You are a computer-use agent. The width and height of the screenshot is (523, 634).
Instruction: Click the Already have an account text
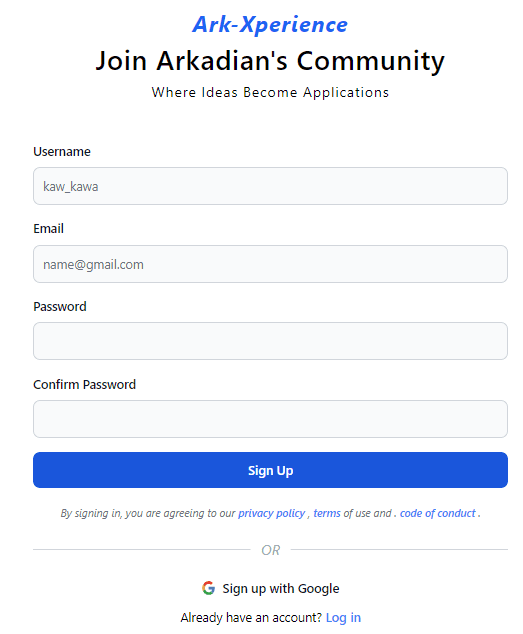click(251, 617)
